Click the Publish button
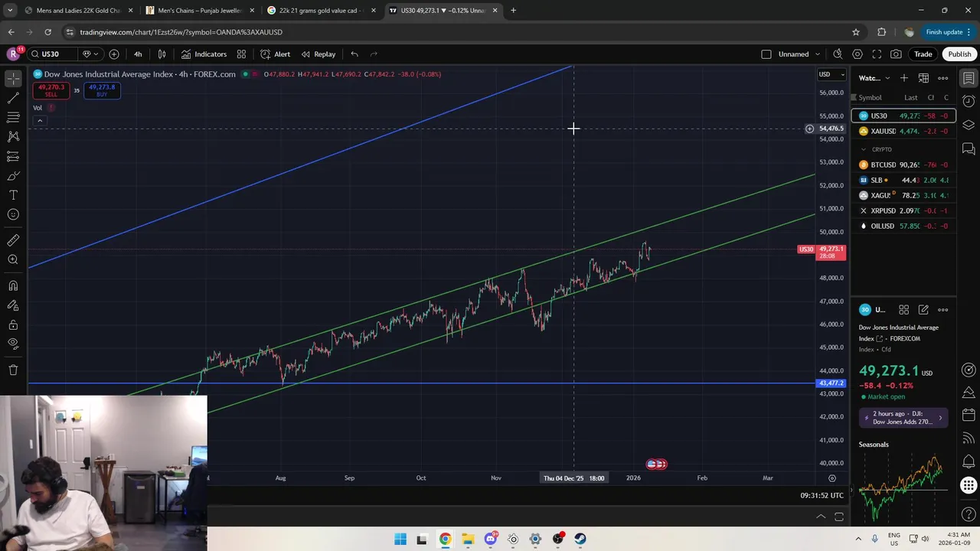The image size is (980, 551). coord(959,54)
